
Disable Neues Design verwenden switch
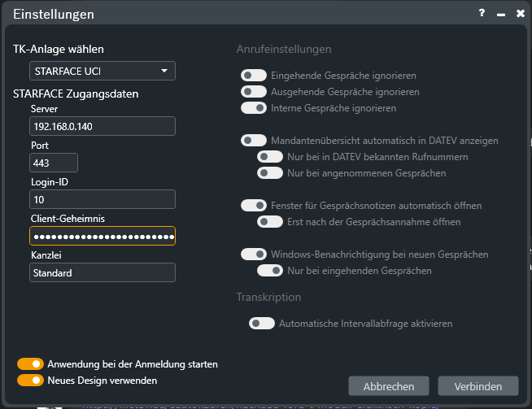point(31,381)
